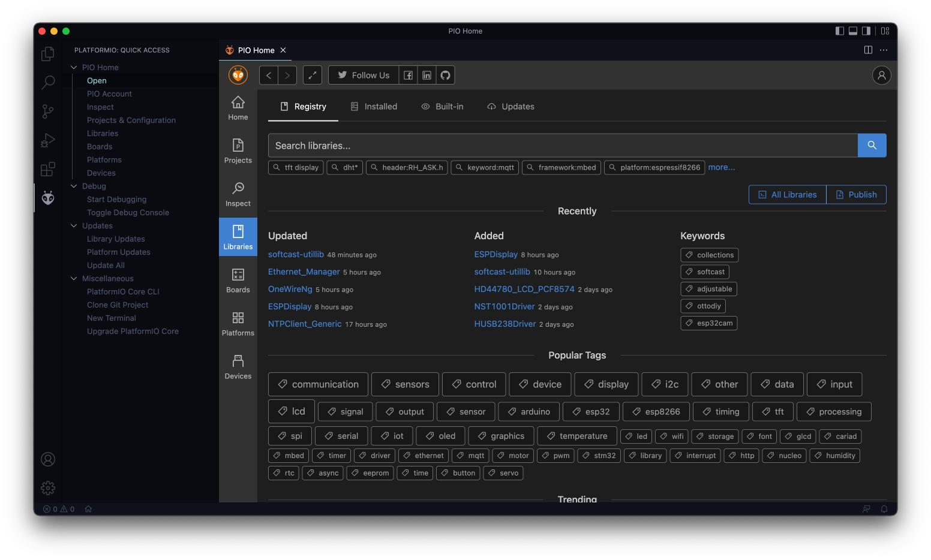Open Boards in PIO sidebar
The height and width of the screenshot is (560, 931).
[x=238, y=281]
